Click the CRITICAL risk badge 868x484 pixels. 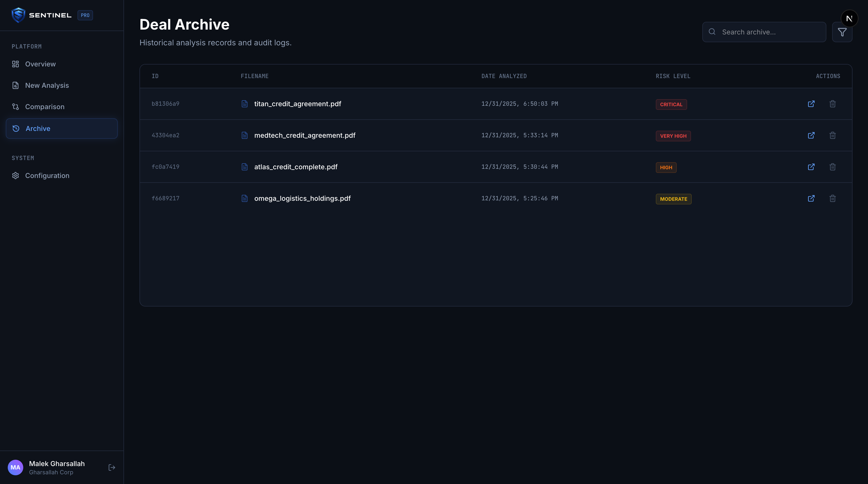(x=671, y=105)
